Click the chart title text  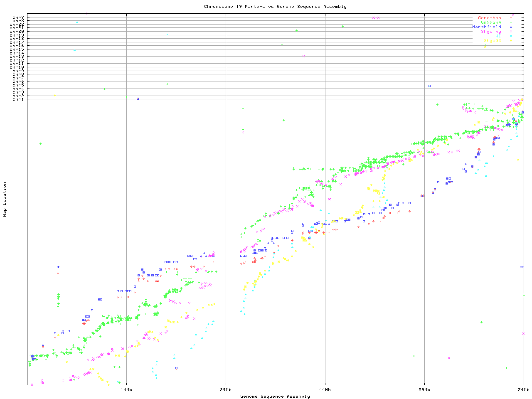pos(275,7)
